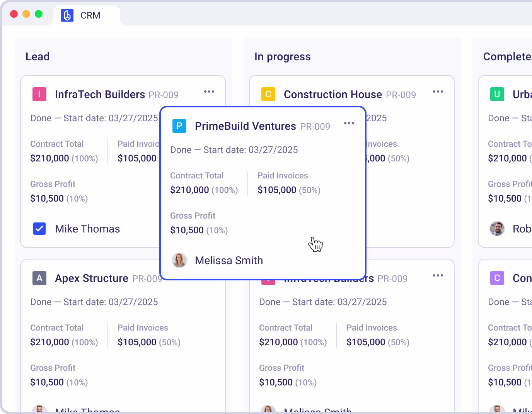Click Apex Structure Gross Profit $10,500 value
The width and height of the screenshot is (532, 414).
coord(47,382)
